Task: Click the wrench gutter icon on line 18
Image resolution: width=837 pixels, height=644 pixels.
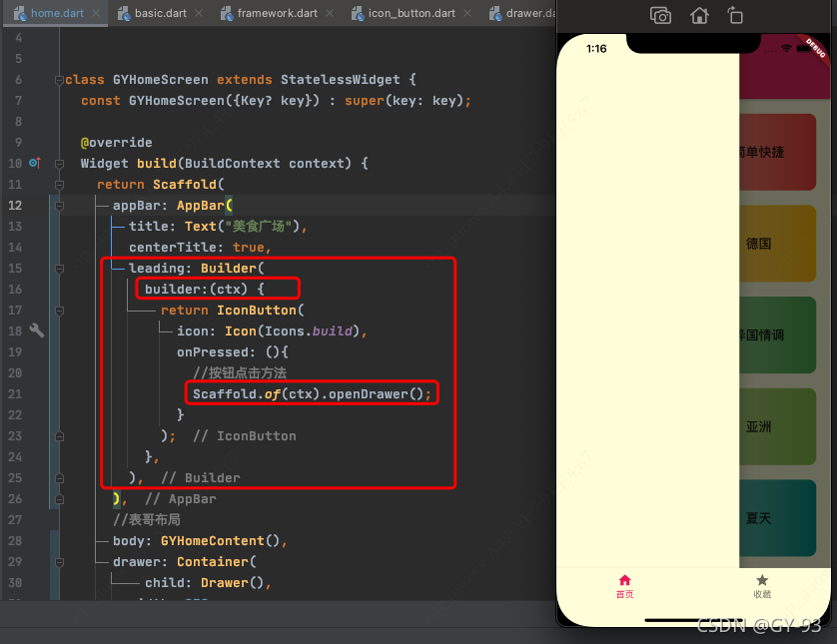Action: 36,330
